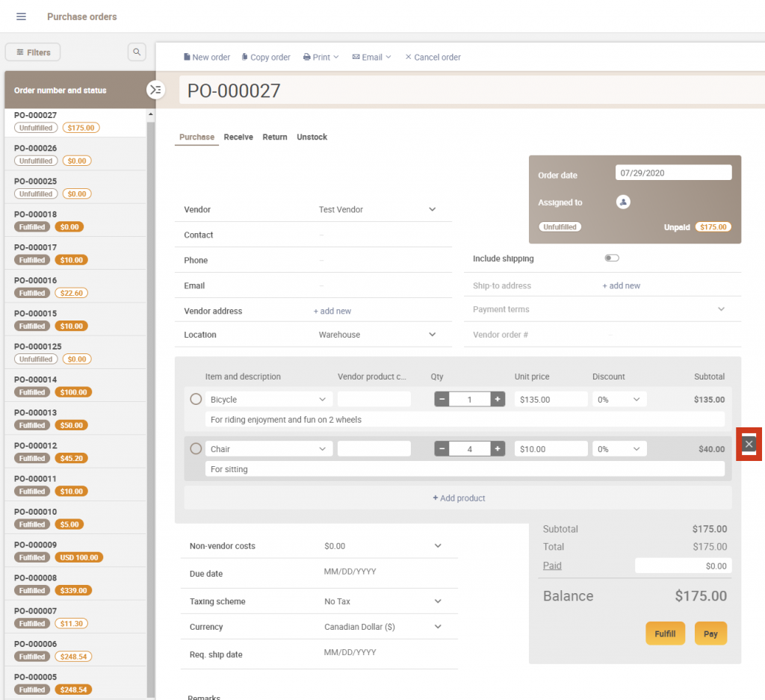Click the Bicycle unit price field
The image size is (765, 700).
tap(551, 399)
